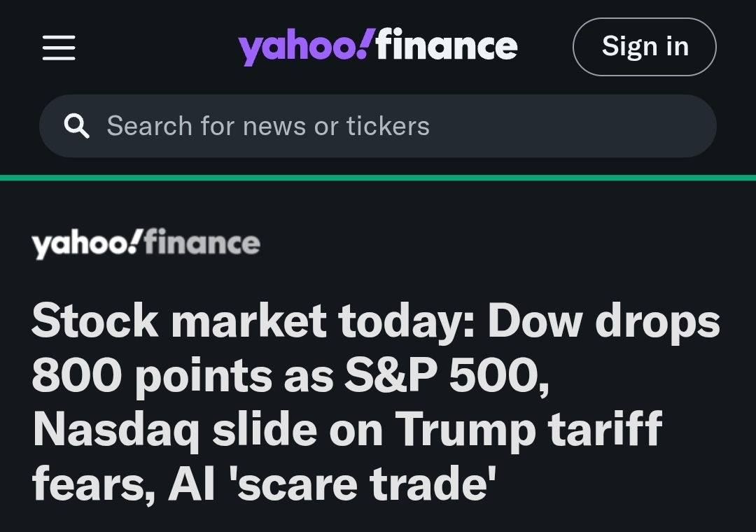Click the article's Yahoo Finance source logo
The width and height of the screenshot is (756, 532).
[x=146, y=244]
